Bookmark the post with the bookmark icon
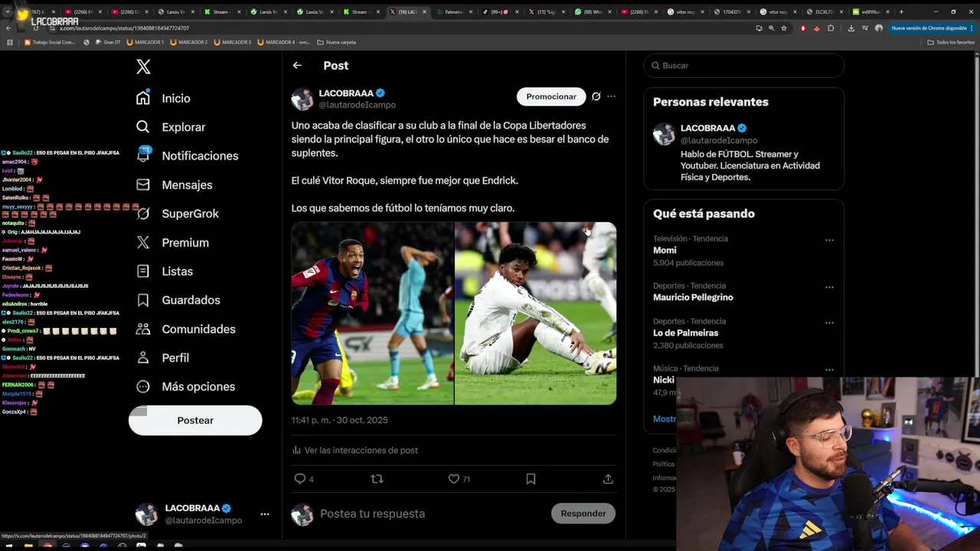Screen dimensions: 980x551 click(x=531, y=479)
